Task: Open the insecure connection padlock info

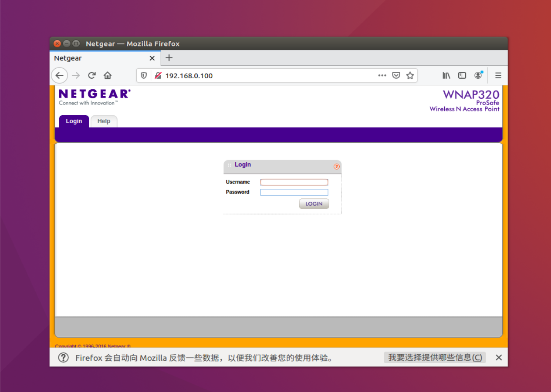Action: (158, 75)
